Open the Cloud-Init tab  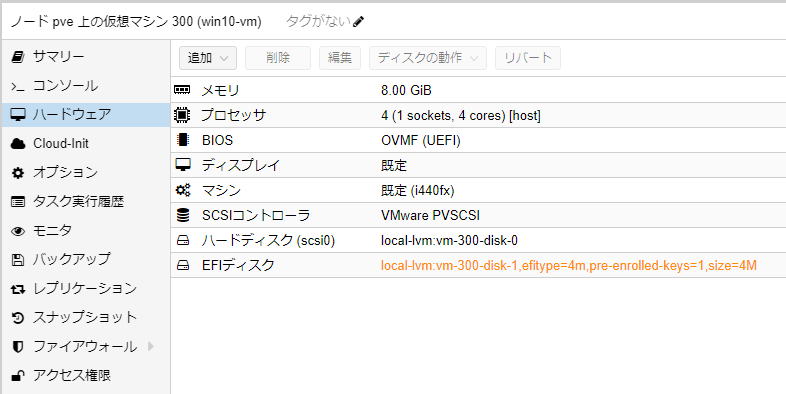coord(86,144)
